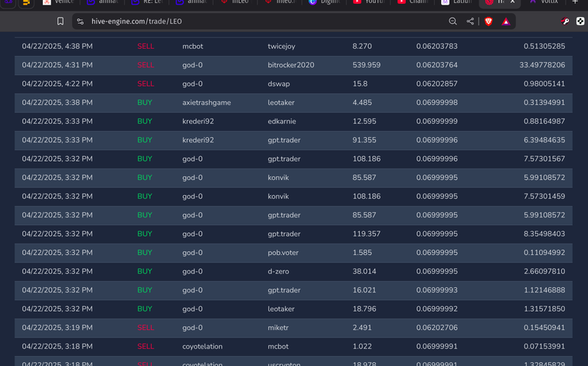Select the dswap username cell

click(279, 84)
